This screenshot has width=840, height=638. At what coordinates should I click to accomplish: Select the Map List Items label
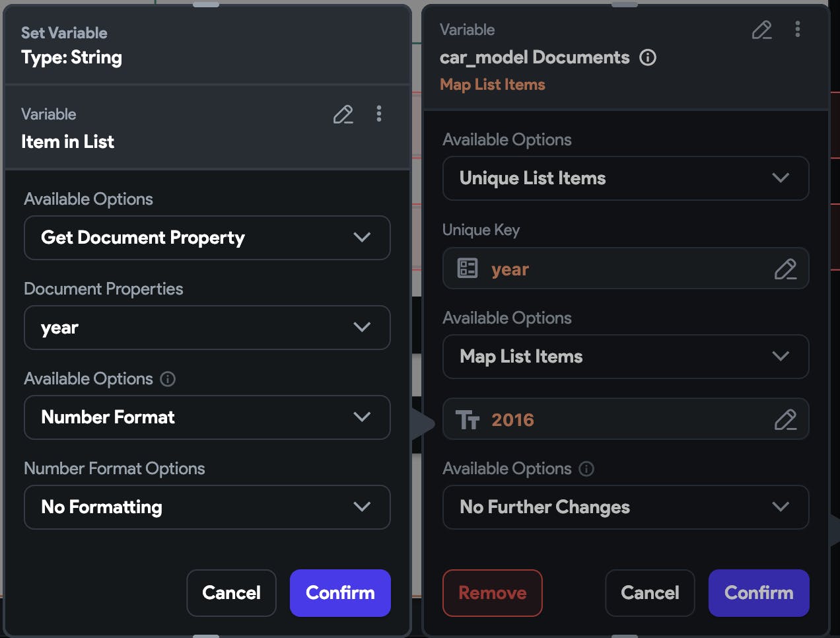(x=492, y=85)
